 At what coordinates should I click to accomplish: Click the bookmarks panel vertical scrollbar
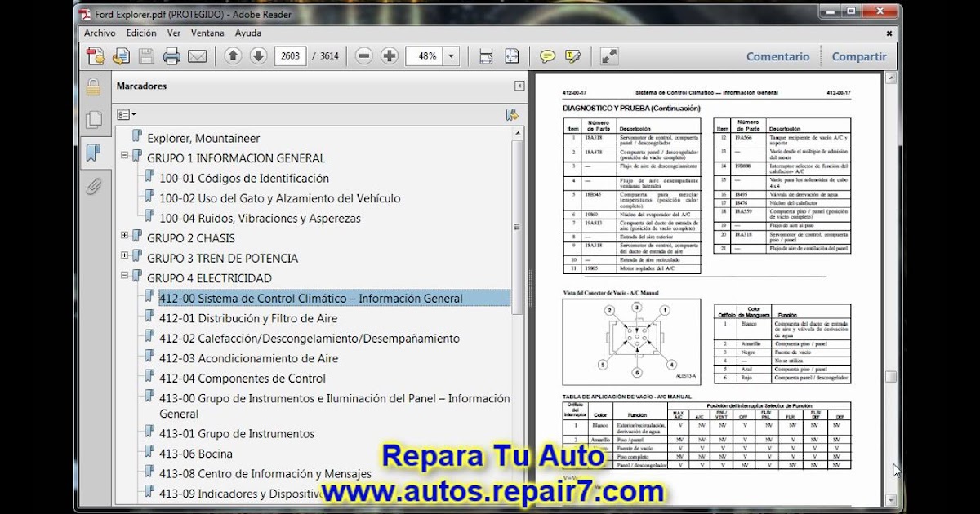coord(518,228)
